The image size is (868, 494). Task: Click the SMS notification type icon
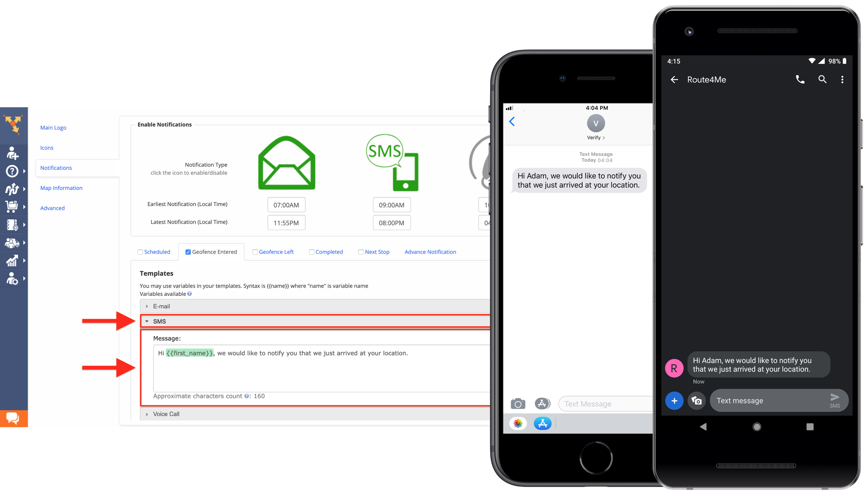(390, 161)
